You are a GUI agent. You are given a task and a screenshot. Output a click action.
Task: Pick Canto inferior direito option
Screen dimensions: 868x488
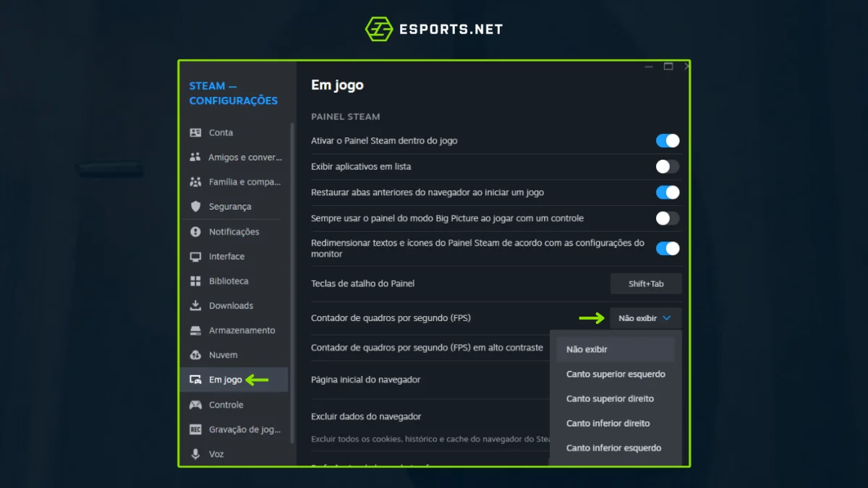click(x=616, y=424)
